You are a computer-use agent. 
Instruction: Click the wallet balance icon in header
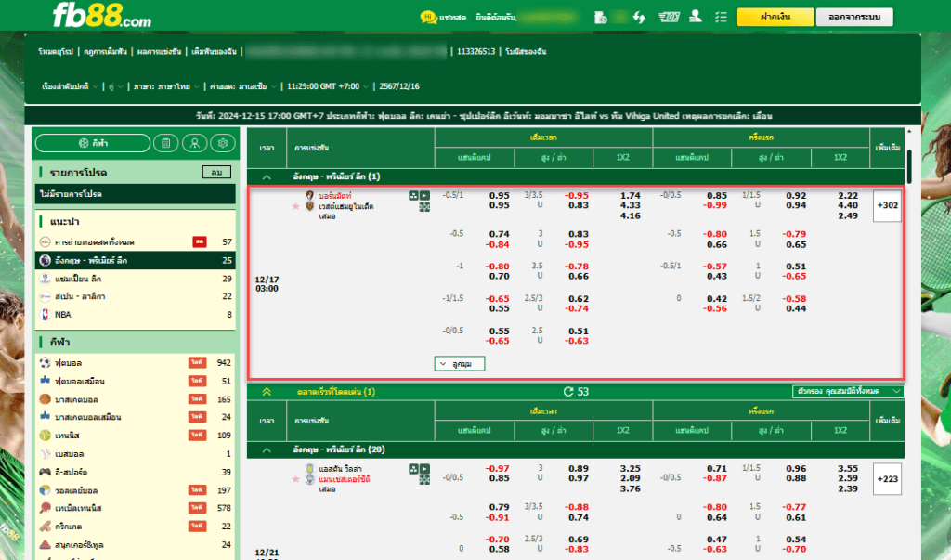click(601, 17)
